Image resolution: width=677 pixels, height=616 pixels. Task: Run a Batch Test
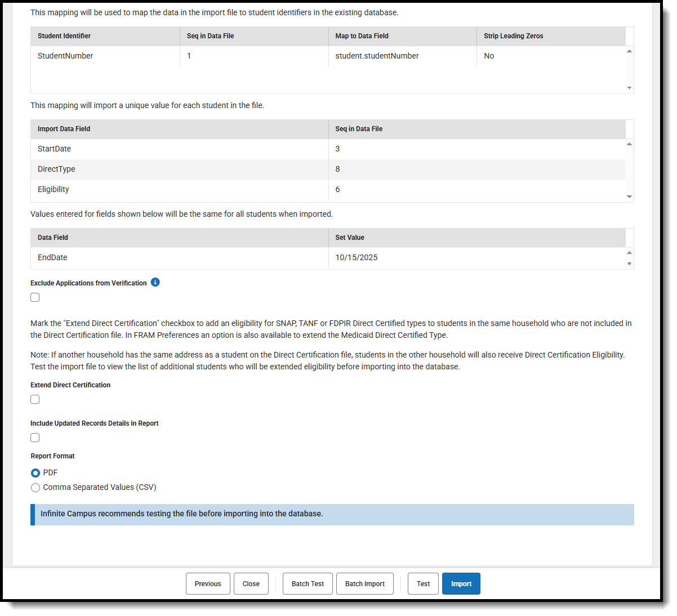[308, 583]
